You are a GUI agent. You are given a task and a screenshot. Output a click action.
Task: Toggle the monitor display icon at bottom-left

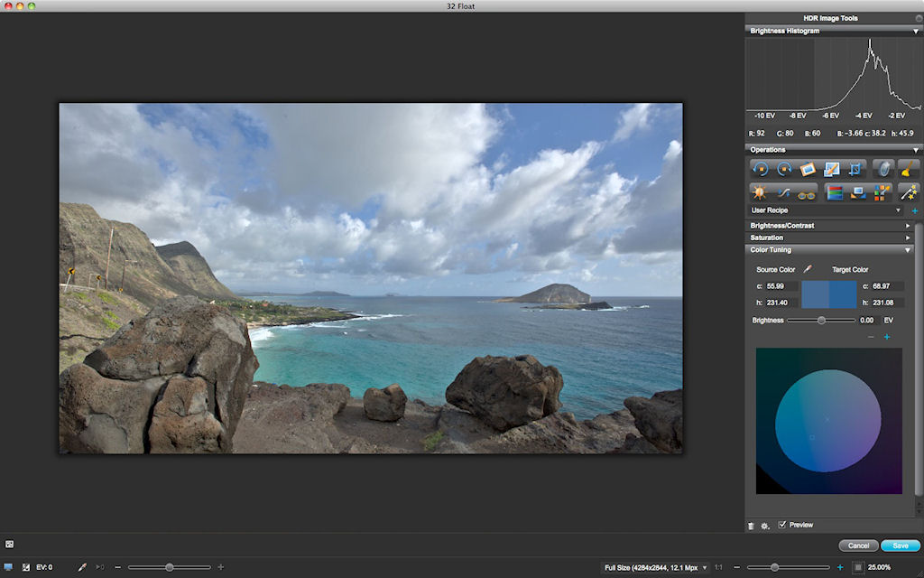(8, 567)
